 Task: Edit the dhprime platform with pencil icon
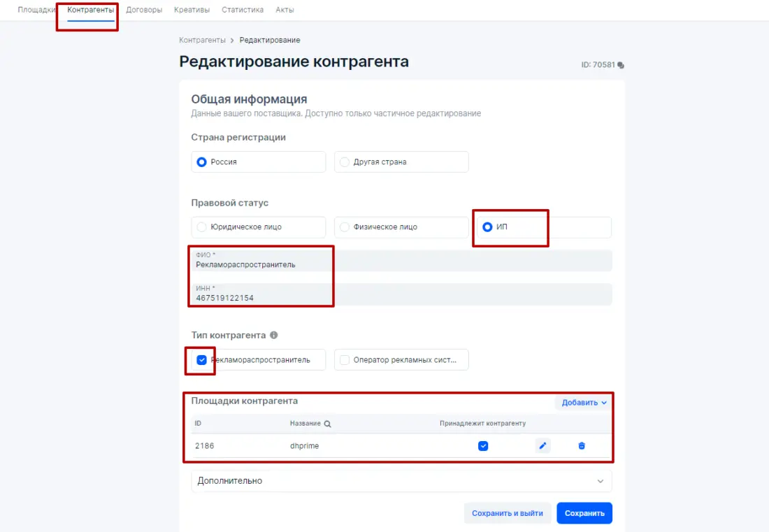(x=542, y=445)
